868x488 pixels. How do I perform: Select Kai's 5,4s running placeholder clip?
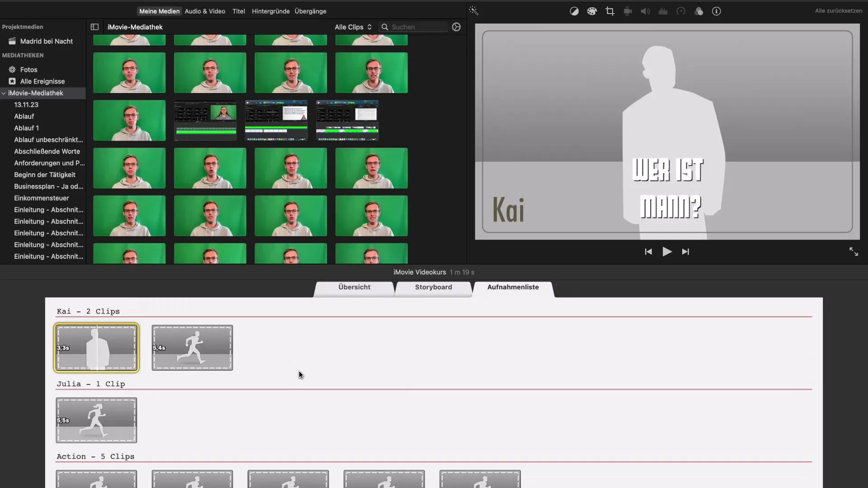click(192, 348)
